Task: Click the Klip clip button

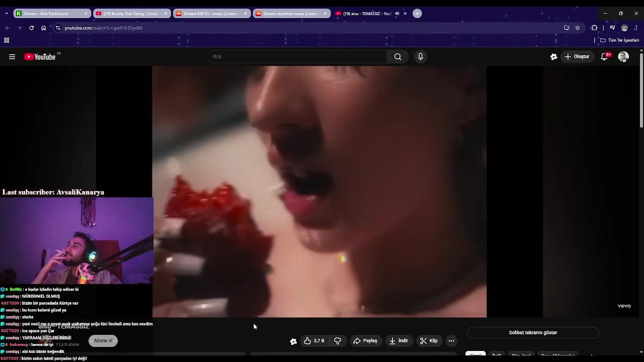Action: [x=429, y=341]
